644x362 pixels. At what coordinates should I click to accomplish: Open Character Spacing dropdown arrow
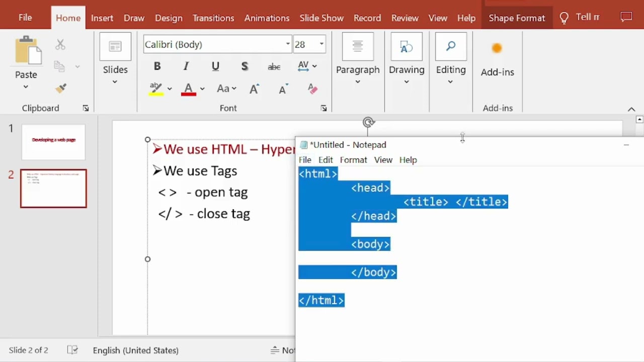(314, 66)
